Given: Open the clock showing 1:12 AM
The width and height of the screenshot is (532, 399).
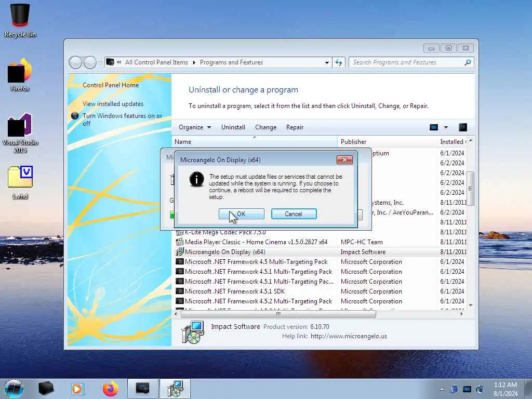Looking at the screenshot, I should pos(506,389).
